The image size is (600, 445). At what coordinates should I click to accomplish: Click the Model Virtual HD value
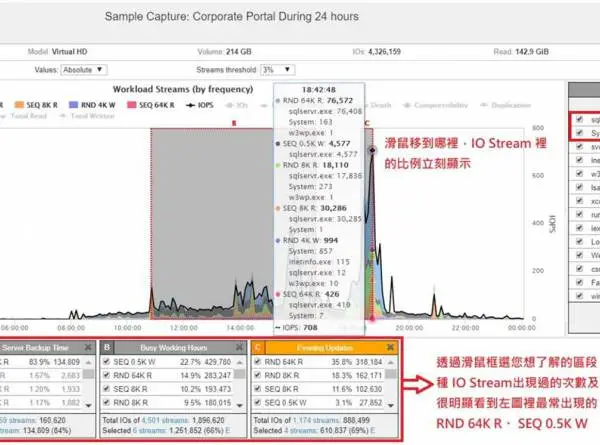coord(70,52)
